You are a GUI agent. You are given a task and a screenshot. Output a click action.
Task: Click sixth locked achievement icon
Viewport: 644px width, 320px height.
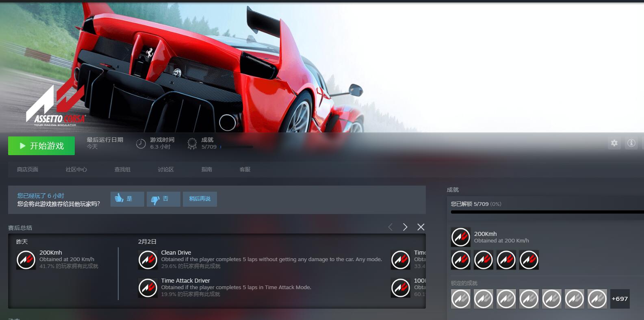pyautogui.click(x=575, y=299)
